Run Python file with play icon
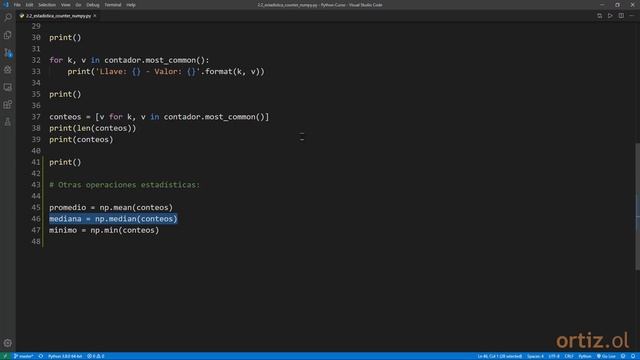Viewport: 640px width, 360px height. (610, 16)
